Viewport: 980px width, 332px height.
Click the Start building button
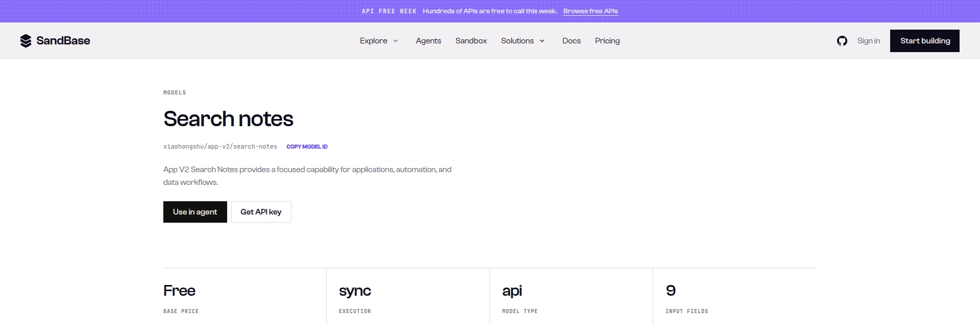coord(925,41)
